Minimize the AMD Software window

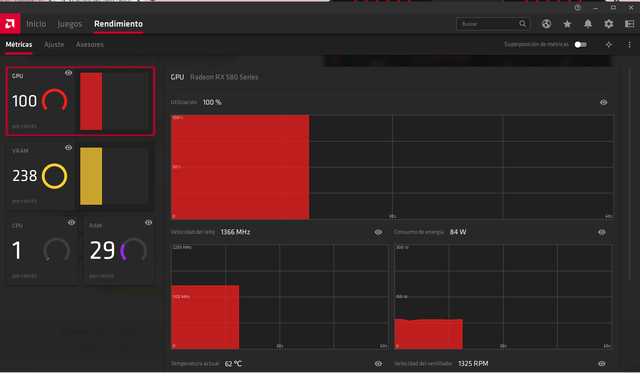point(596,8)
